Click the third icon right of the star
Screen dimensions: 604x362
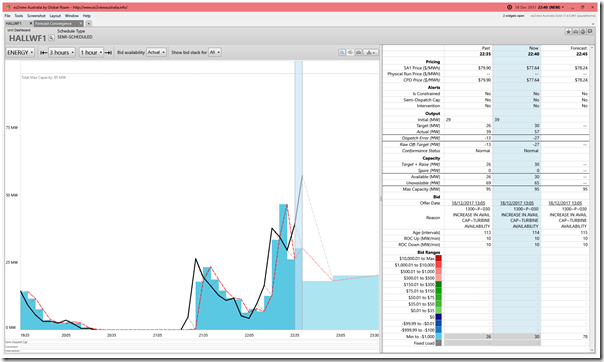coord(583,32)
